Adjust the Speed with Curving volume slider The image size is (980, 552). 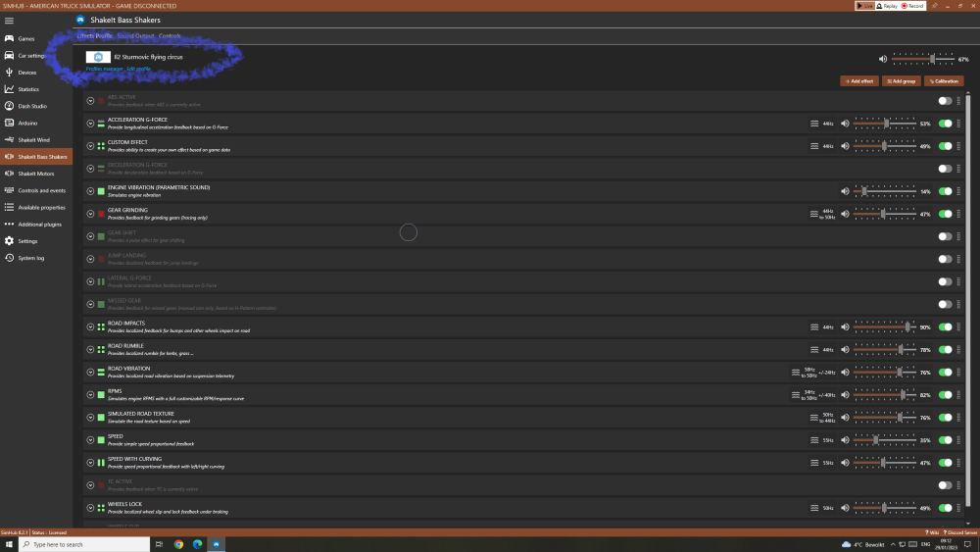tap(885, 463)
